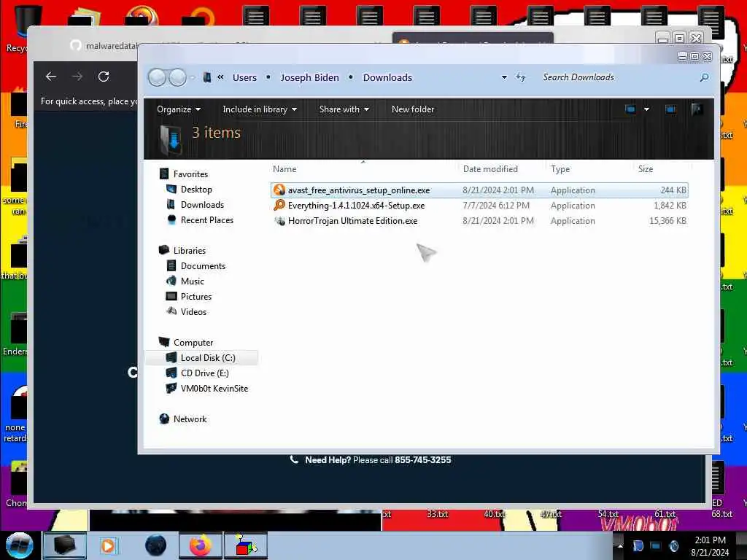Click the browser window reload button

[104, 76]
